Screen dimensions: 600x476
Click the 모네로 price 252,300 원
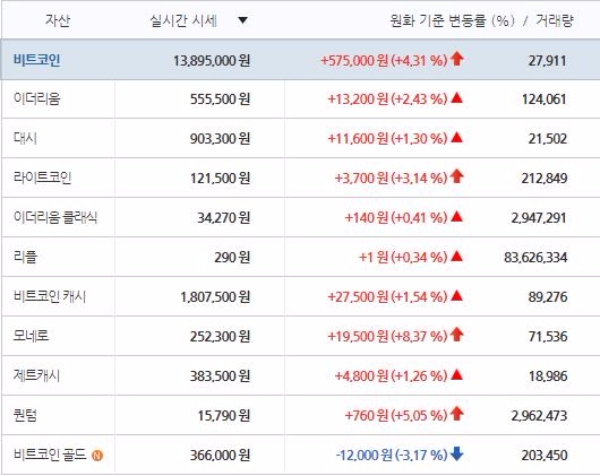click(214, 334)
